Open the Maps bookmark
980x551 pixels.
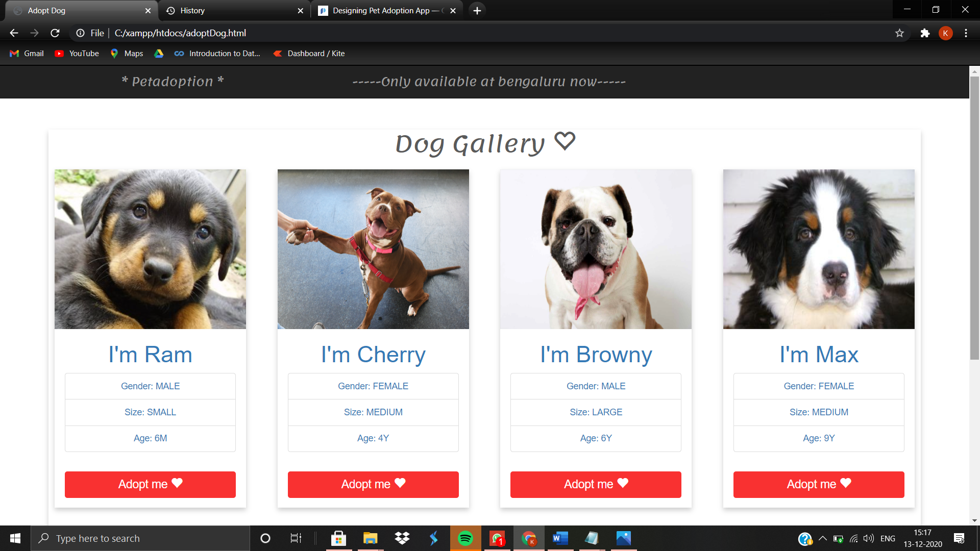127,54
